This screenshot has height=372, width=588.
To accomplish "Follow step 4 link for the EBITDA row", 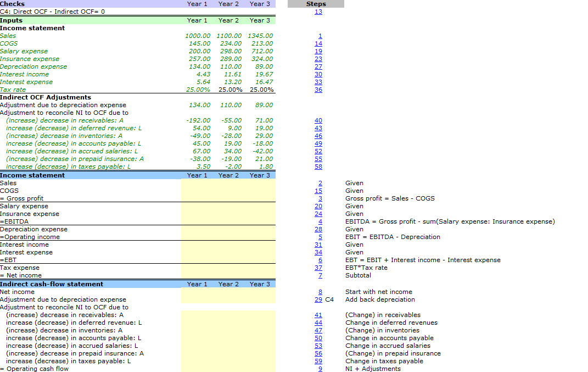I will (x=320, y=221).
